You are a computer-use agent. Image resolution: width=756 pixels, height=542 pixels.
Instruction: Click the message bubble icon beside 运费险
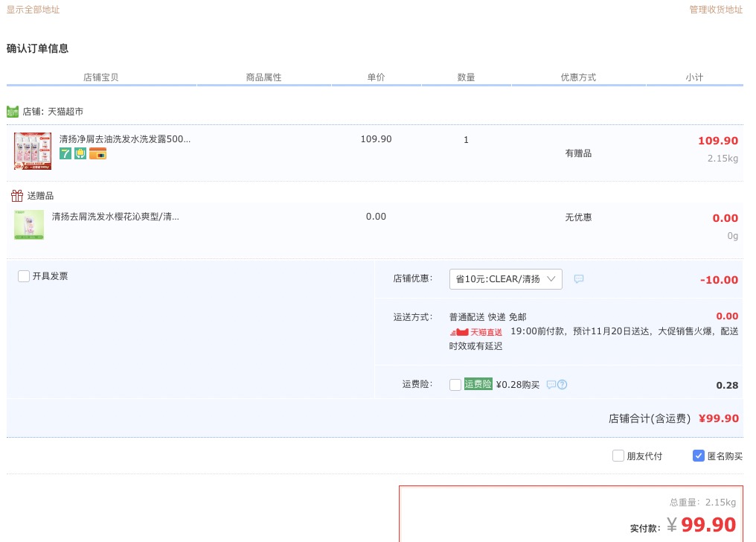551,384
